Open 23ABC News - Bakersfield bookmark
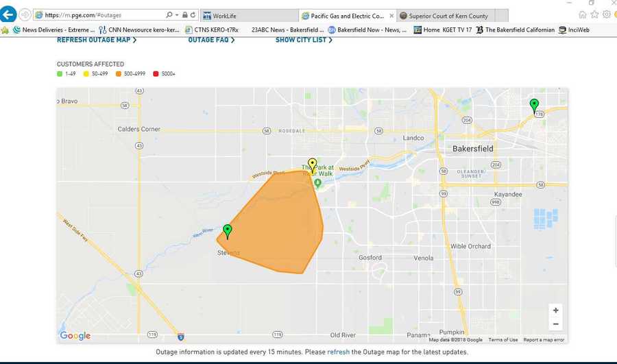This screenshot has width=617, height=364. [x=288, y=29]
